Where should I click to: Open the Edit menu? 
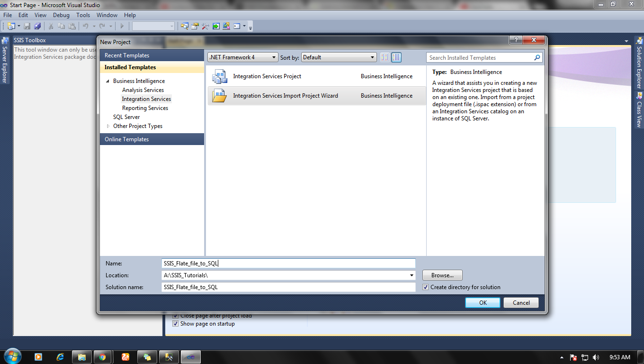tap(23, 15)
